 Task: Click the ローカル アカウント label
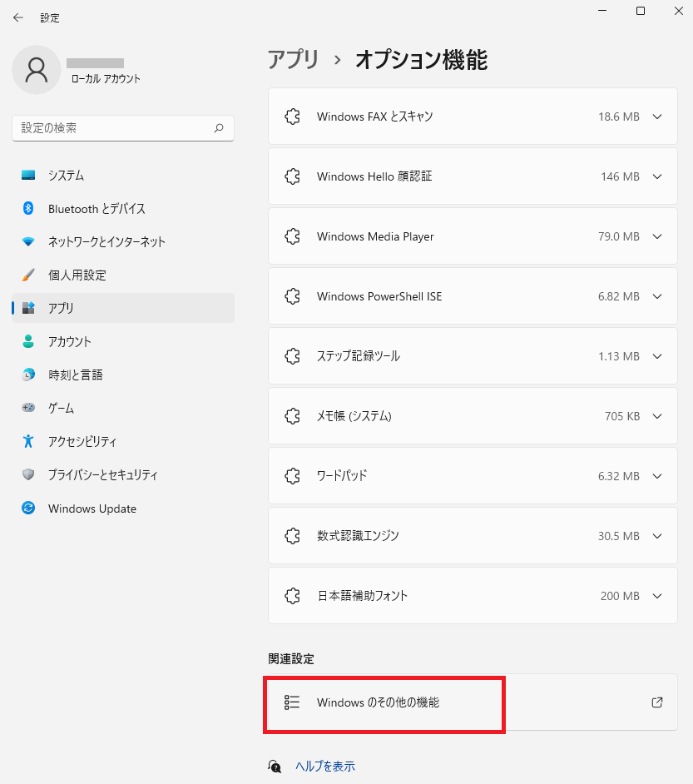pyautogui.click(x=106, y=78)
